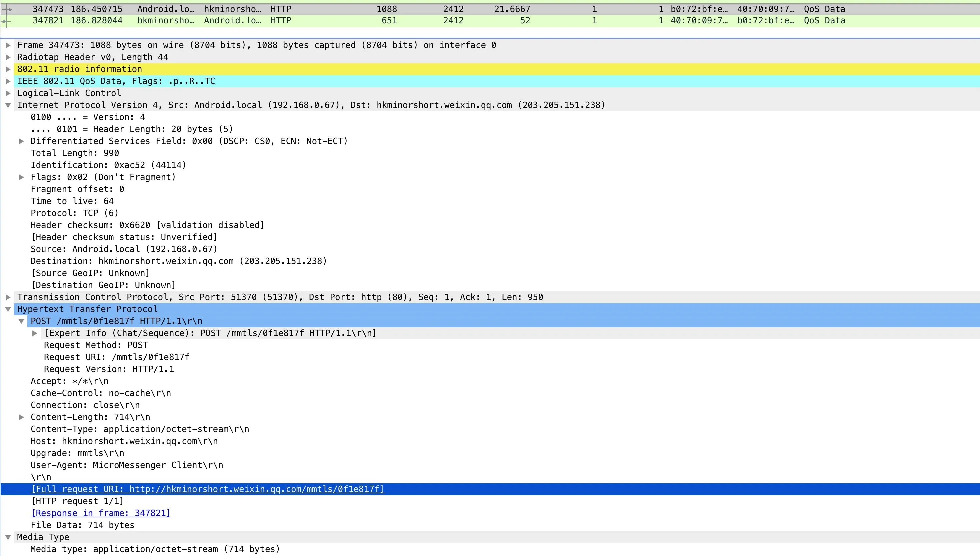
Task: Select the '[Destination GeoIP: Unknown]' row
Action: (103, 285)
